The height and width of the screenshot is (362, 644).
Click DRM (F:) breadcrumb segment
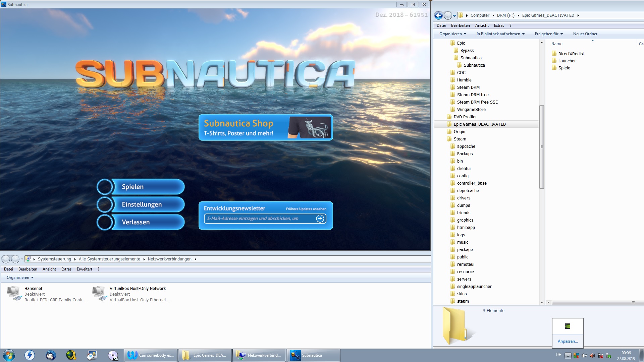tap(505, 15)
